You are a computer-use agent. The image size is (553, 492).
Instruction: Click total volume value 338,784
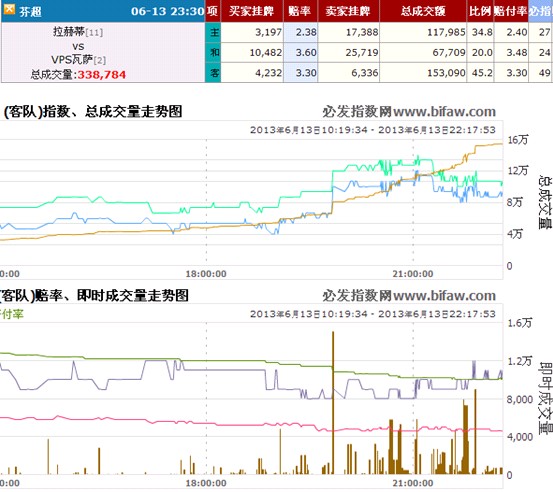102,75
